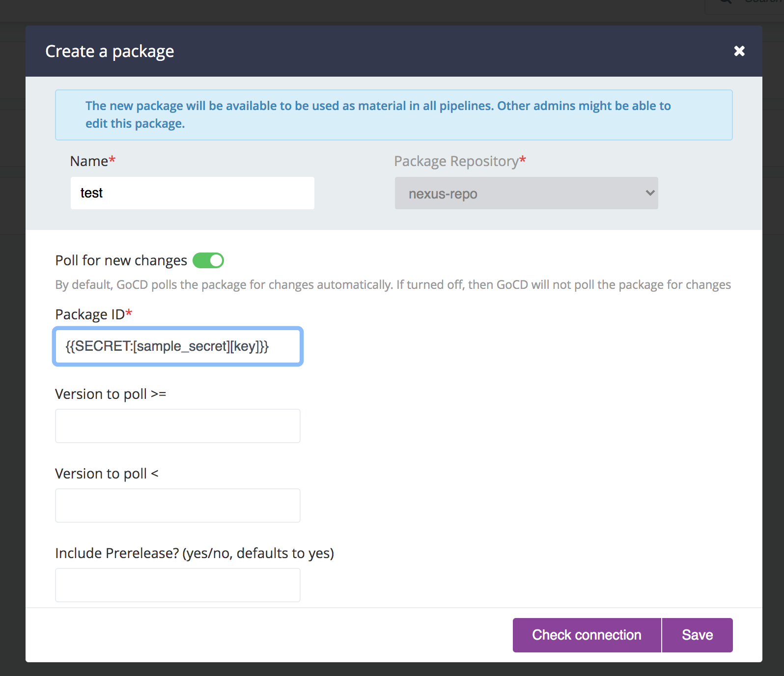Click the Save button

tap(698, 635)
